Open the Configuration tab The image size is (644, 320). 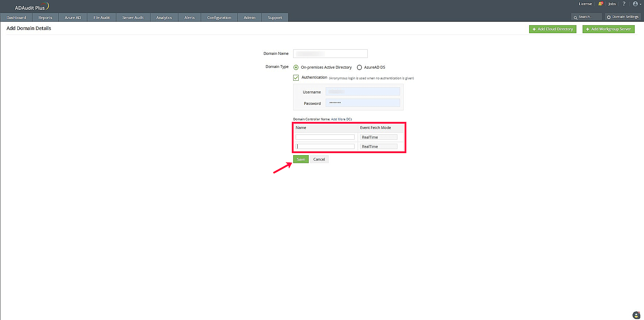pyautogui.click(x=219, y=17)
